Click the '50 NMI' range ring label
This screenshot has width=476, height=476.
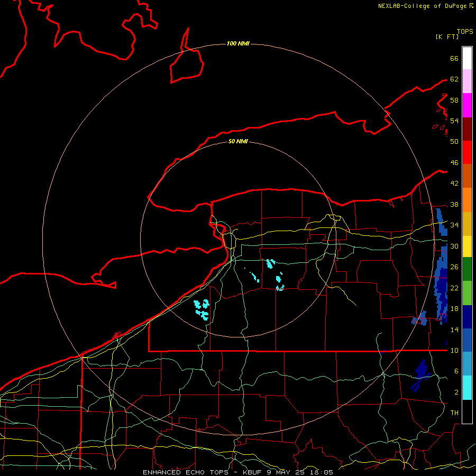tap(238, 141)
